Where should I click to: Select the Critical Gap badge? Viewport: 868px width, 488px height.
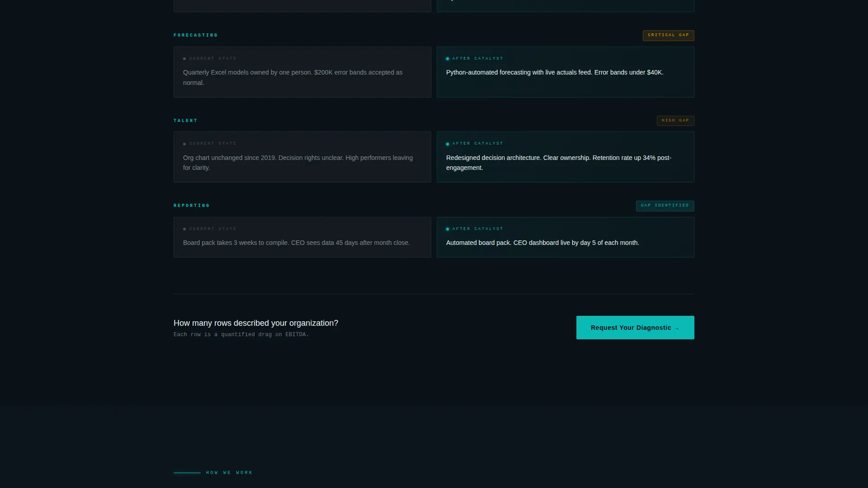pyautogui.click(x=668, y=35)
